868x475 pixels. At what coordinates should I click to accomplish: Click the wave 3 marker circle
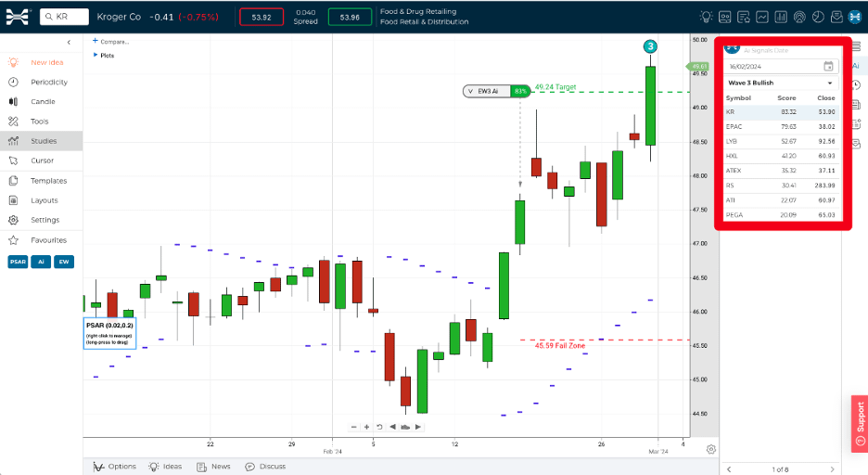(650, 47)
